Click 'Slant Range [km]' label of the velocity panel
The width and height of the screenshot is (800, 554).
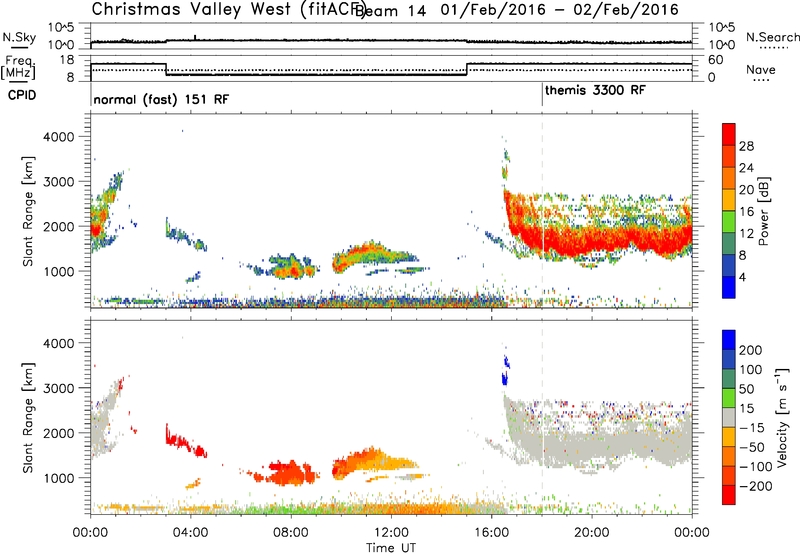tap(28, 417)
